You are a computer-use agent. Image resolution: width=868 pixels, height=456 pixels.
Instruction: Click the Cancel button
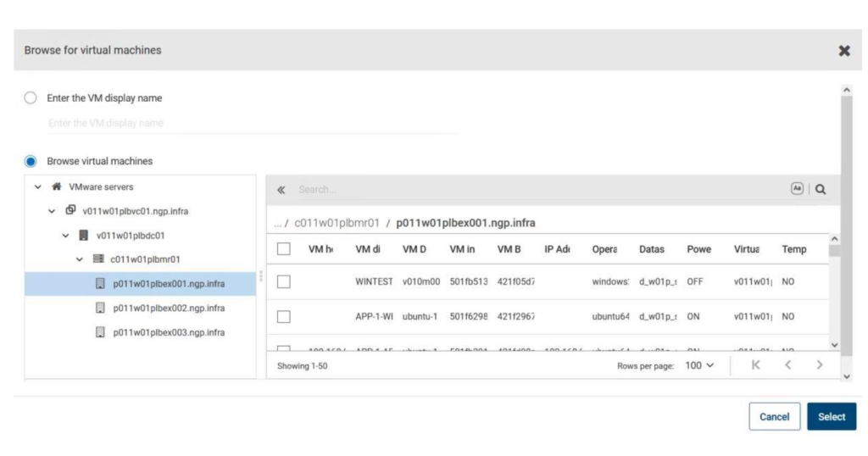click(x=775, y=417)
